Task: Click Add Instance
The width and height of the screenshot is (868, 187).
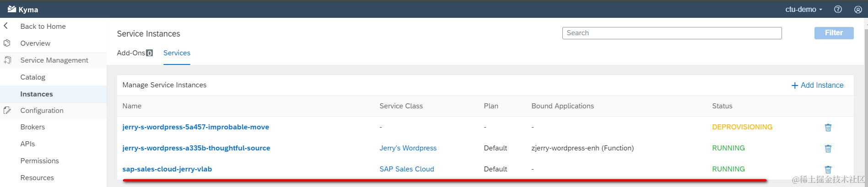Action: click(817, 85)
